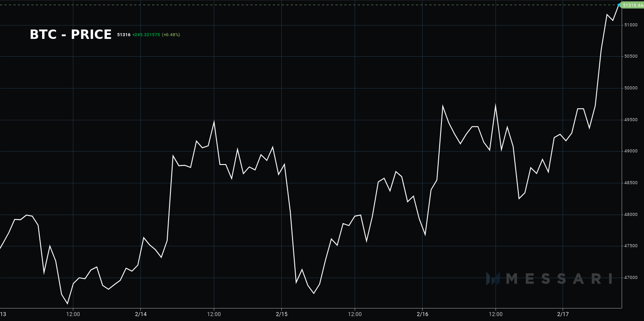This screenshot has width=644, height=321.
Task: Click the 50000 y-axis label
Action: coord(631,88)
